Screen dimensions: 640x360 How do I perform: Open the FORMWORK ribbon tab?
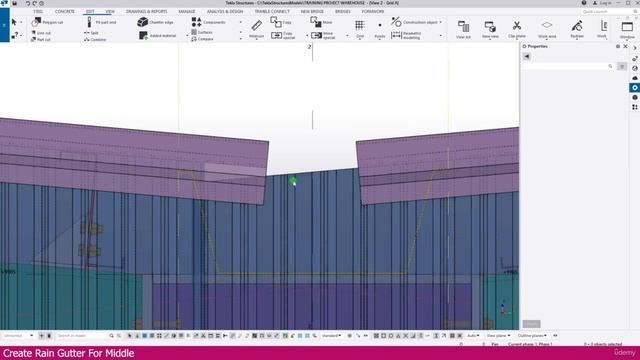click(373, 11)
